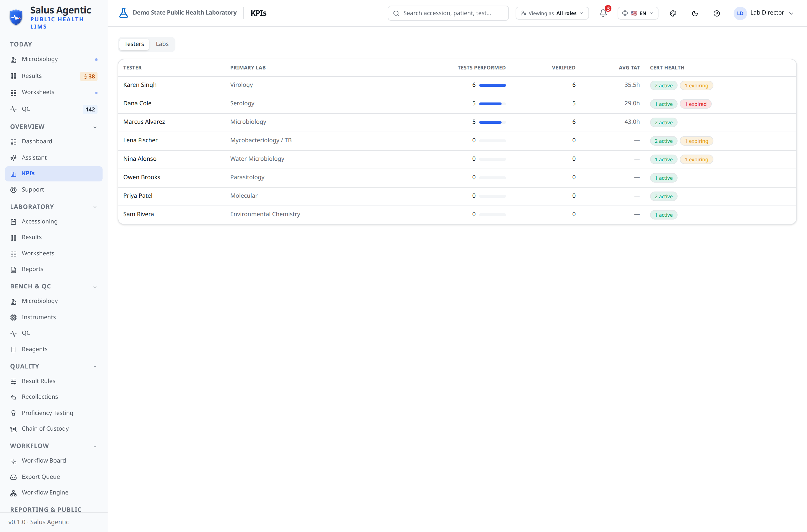Click the Assistant sparkle icon
Viewport: 807px width, 532px height.
tap(13, 158)
